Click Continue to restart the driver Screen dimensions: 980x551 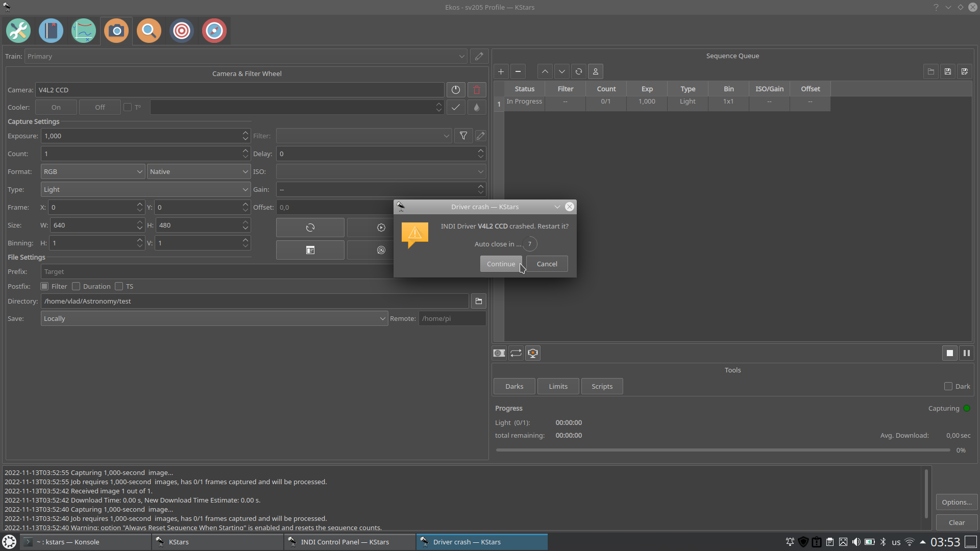tap(500, 264)
